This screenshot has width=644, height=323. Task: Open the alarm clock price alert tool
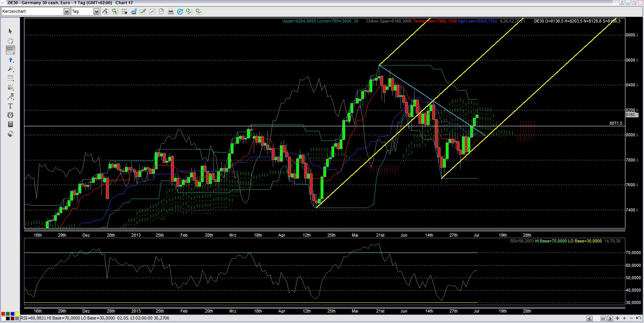pyautogui.click(x=10, y=115)
